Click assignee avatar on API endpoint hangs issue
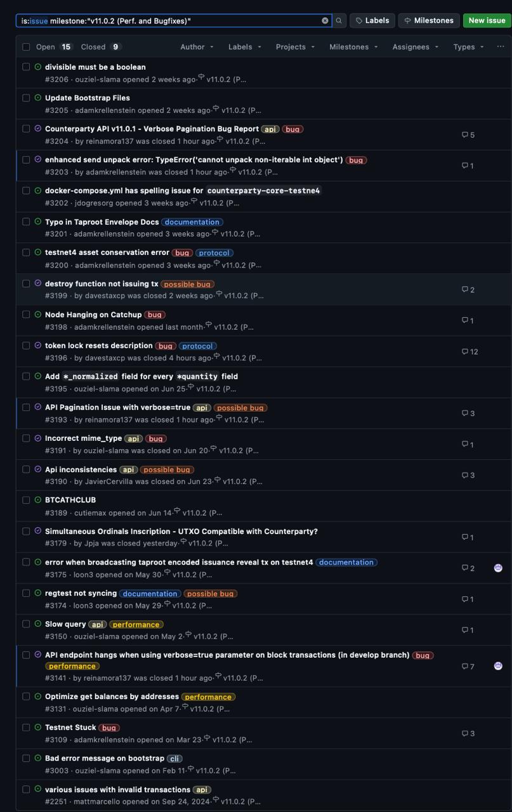This screenshot has height=812, width=512. click(498, 666)
